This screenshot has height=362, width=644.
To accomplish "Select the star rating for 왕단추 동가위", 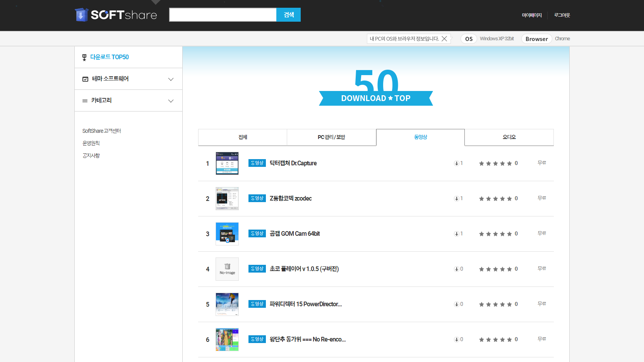I will pos(495,340).
